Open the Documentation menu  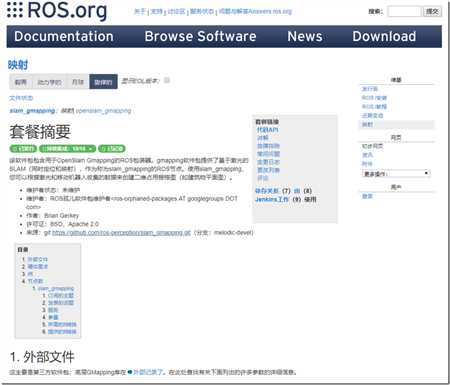pos(64,36)
